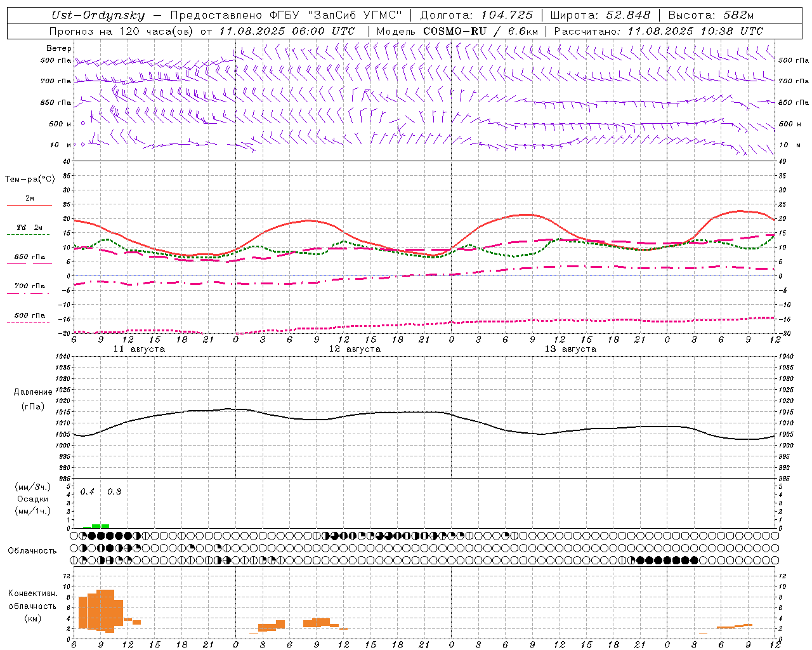Select the Давление panel label

(x=33, y=392)
